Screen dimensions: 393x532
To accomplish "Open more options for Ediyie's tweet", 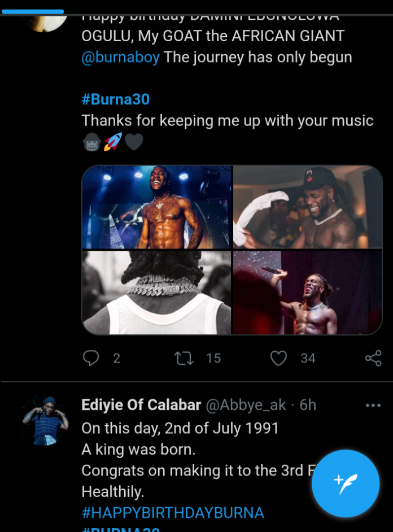I will click(x=373, y=405).
